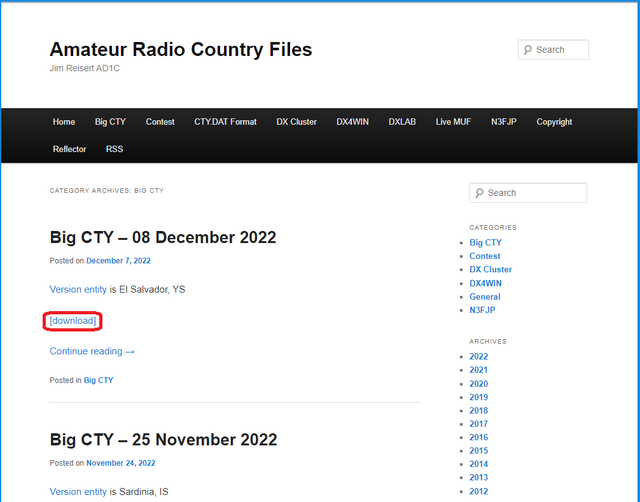Click the sidebar search magnifier icon
Viewport: 640px width, 502px height.
tap(479, 193)
